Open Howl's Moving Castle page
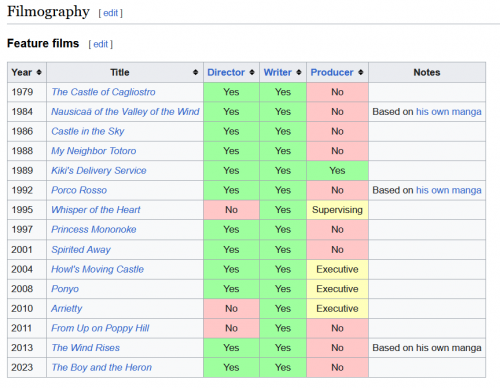 point(97,269)
